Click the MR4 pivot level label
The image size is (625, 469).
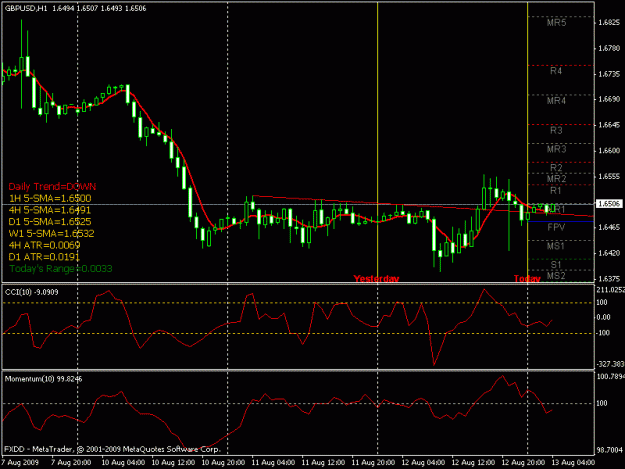click(x=556, y=100)
